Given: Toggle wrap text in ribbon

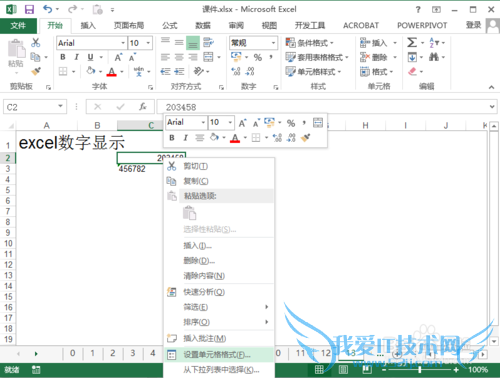Looking at the screenshot, I should coord(208,43).
